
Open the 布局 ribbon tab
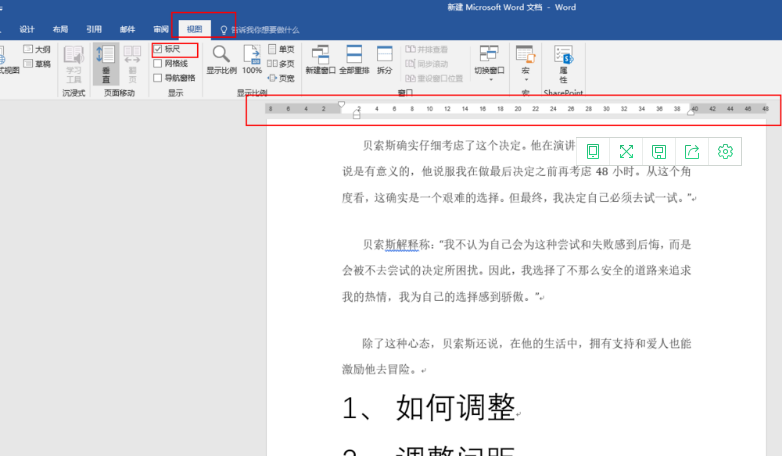point(60,29)
